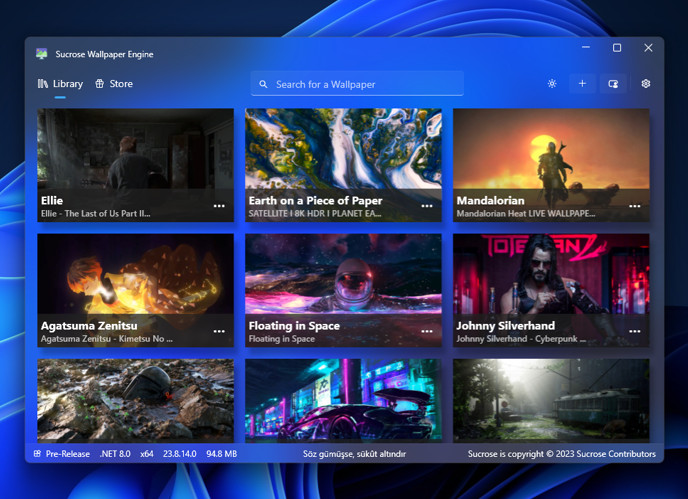Open the more options for Ellie wallpaper
The width and height of the screenshot is (688, 499).
(x=219, y=206)
